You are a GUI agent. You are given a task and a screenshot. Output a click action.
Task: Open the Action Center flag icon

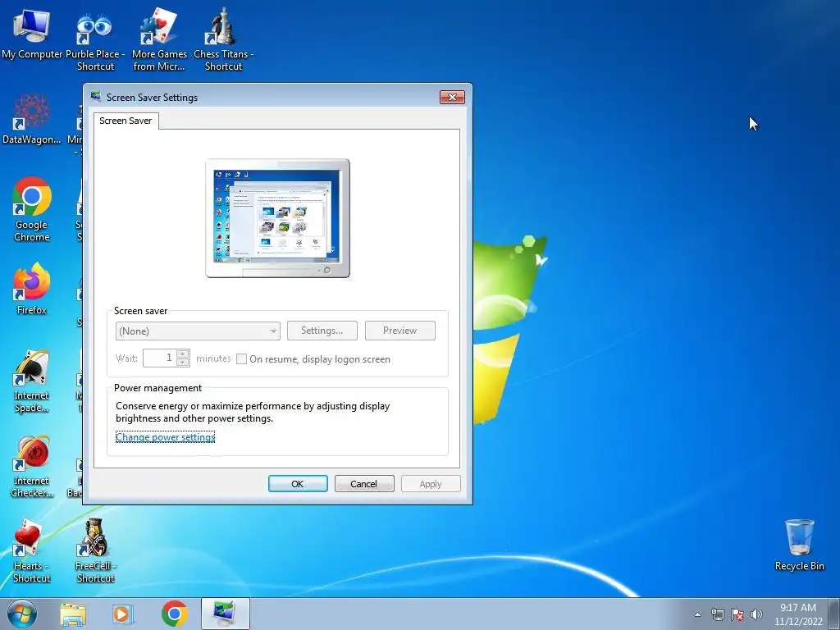(737, 614)
